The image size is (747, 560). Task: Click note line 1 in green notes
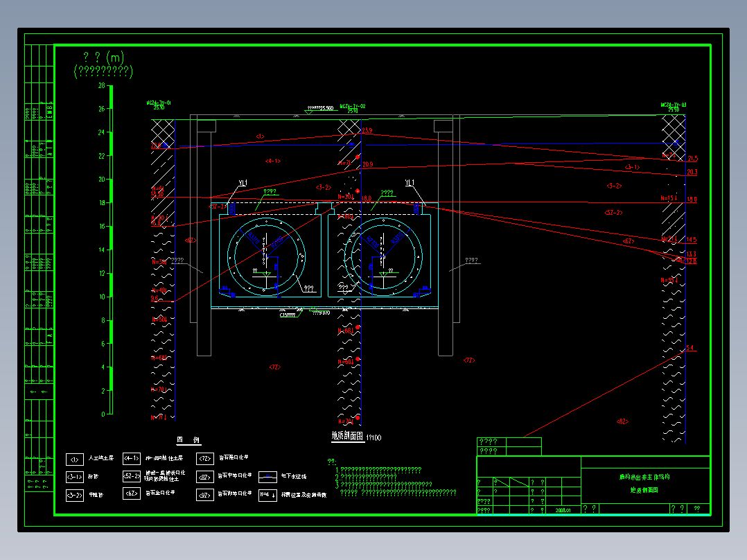click(379, 470)
